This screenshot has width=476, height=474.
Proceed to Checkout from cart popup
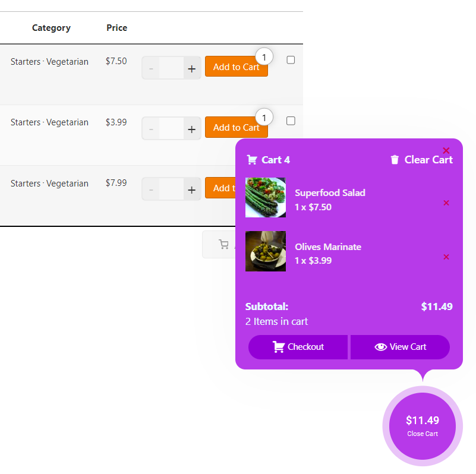pos(298,347)
